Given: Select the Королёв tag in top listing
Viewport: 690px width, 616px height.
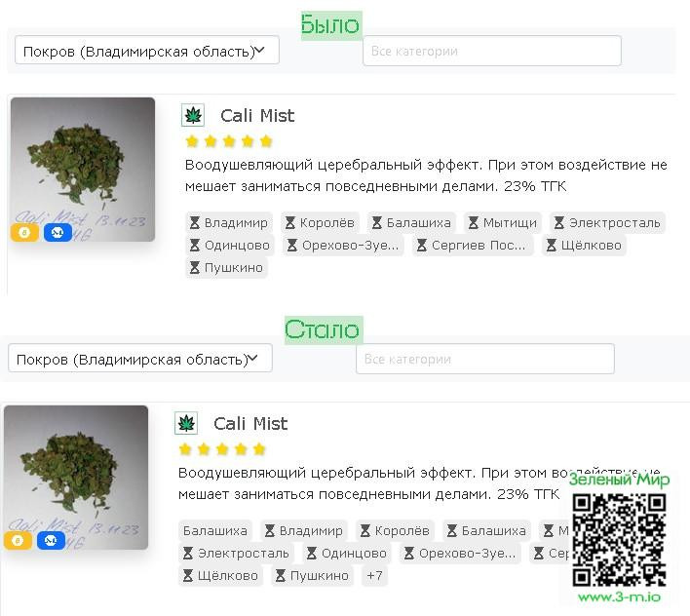Looking at the screenshot, I should pyautogui.click(x=320, y=222).
